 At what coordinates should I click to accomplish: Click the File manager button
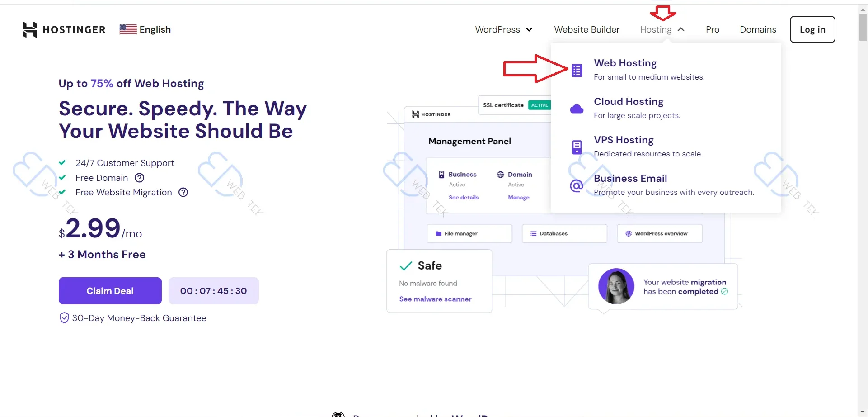click(469, 234)
